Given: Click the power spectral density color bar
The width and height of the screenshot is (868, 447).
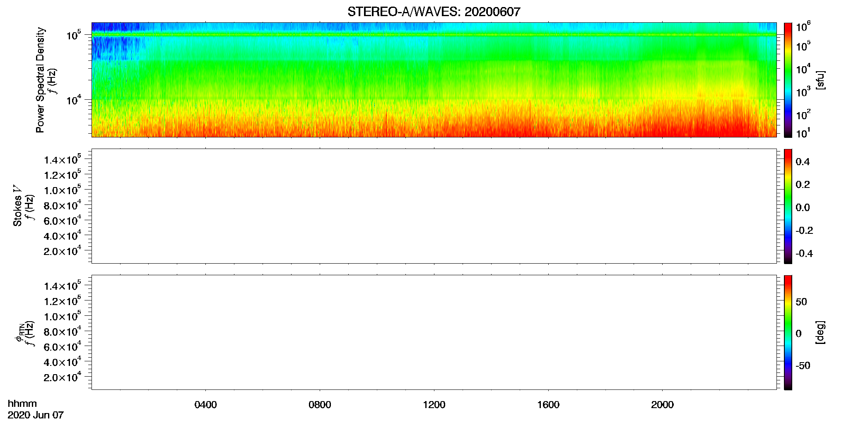Looking at the screenshot, I should click(x=788, y=80).
